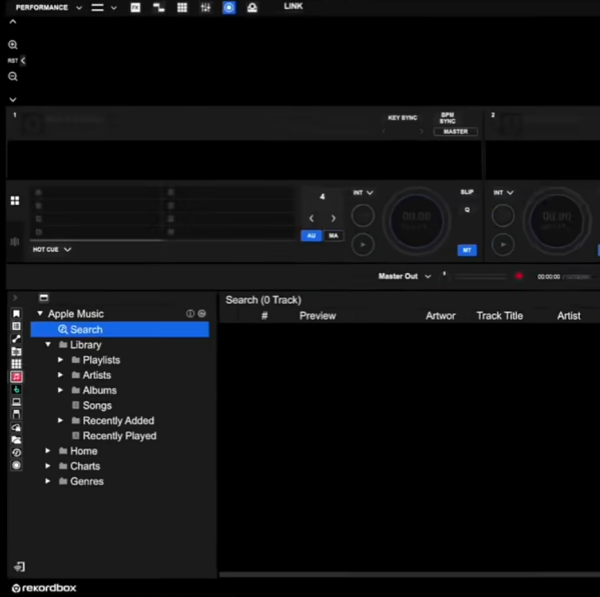
Task: Toggle the blue recording panel icon in top toolbar
Action: (229, 8)
